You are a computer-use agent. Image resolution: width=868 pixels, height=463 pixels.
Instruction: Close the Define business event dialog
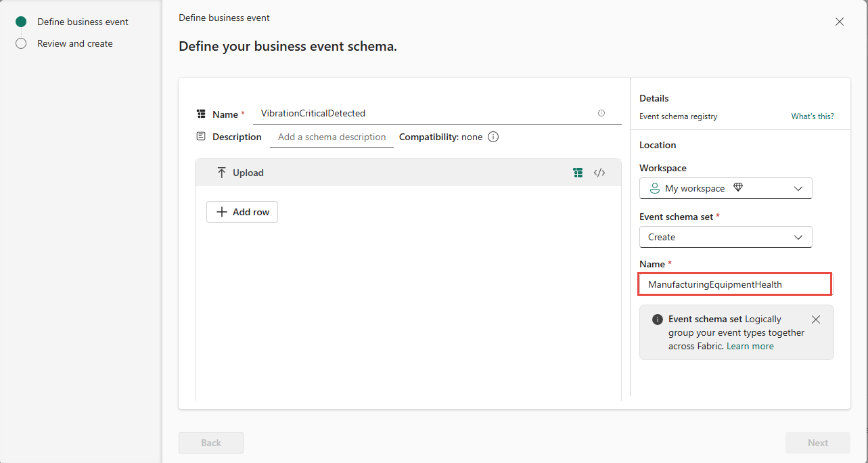click(840, 22)
